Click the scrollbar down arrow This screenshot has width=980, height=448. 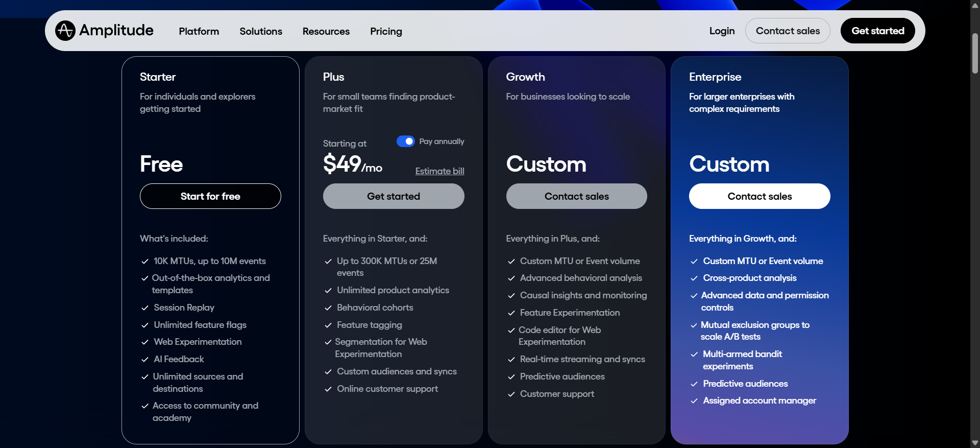click(x=975, y=443)
